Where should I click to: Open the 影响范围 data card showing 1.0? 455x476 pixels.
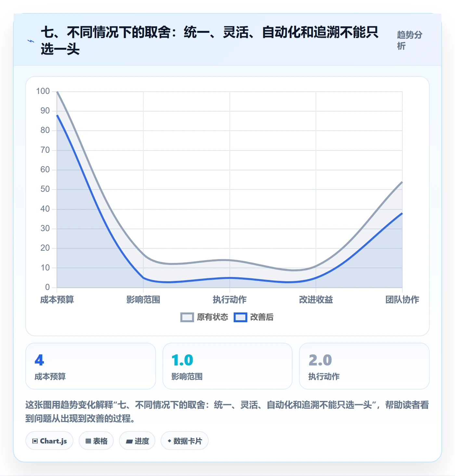[227, 366]
